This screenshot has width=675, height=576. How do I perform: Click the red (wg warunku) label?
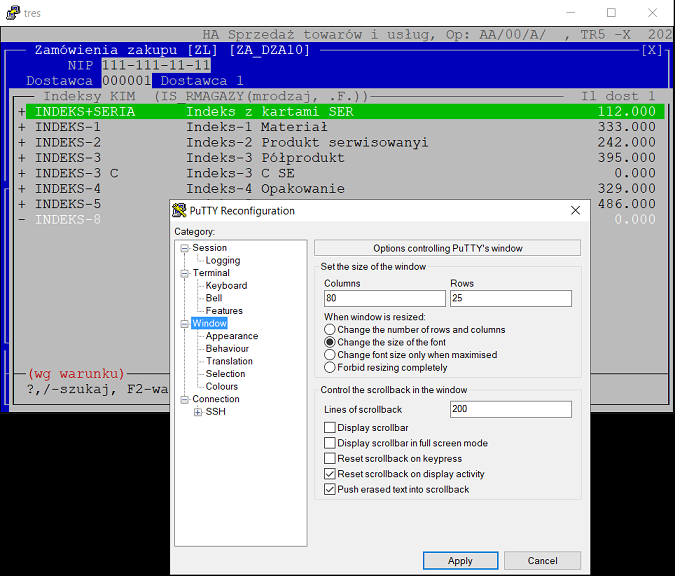pyautogui.click(x=76, y=373)
